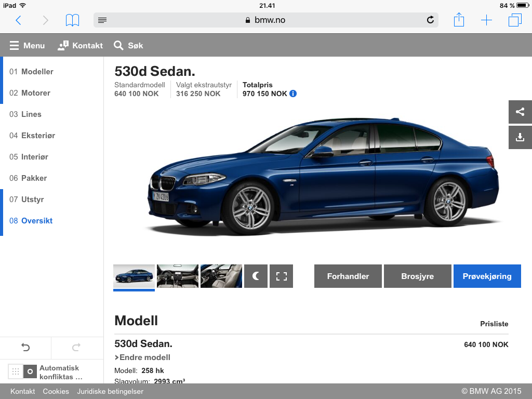532x399 pixels.
Task: Open the hamburger Menu
Action: pyautogui.click(x=27, y=46)
